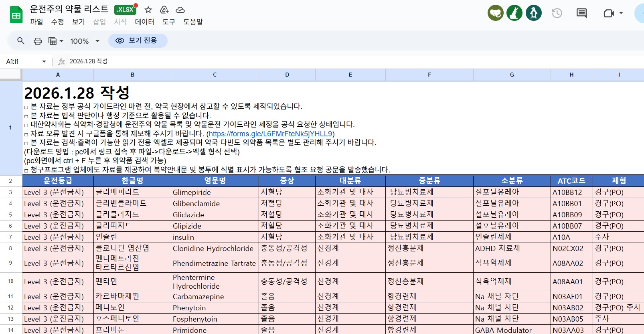Viewport: 644px width, 334px height.
Task: Open version history clock icon
Action: 557,13
